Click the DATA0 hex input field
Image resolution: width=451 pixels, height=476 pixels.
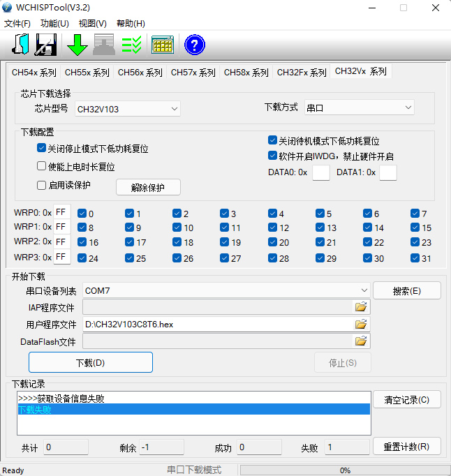point(321,172)
